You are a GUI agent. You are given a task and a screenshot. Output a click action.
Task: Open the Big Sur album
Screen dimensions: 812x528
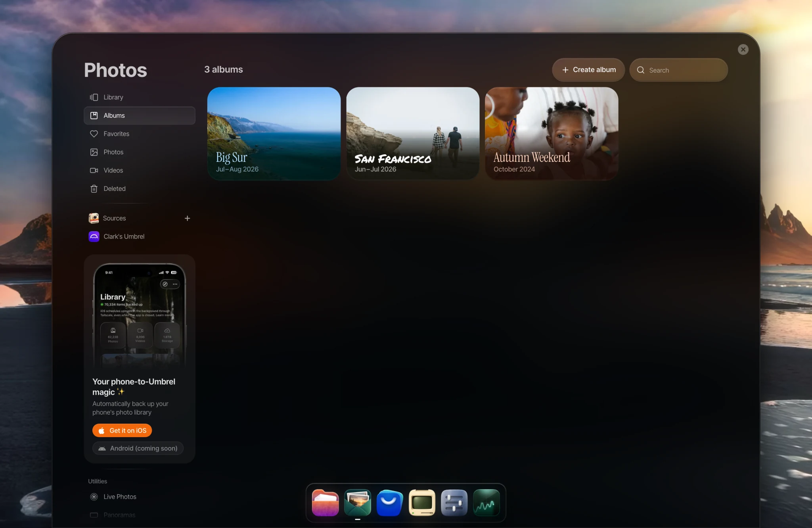pos(274,133)
